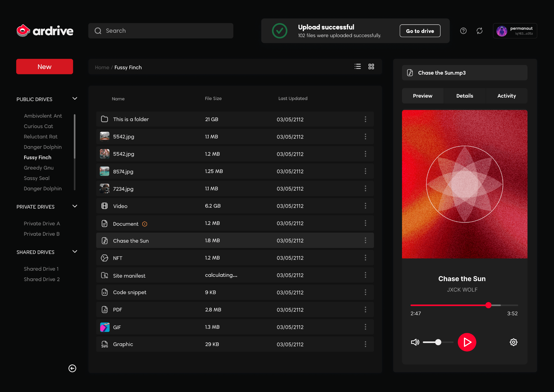
Task: Click the upload success checkmark icon
Action: [279, 31]
